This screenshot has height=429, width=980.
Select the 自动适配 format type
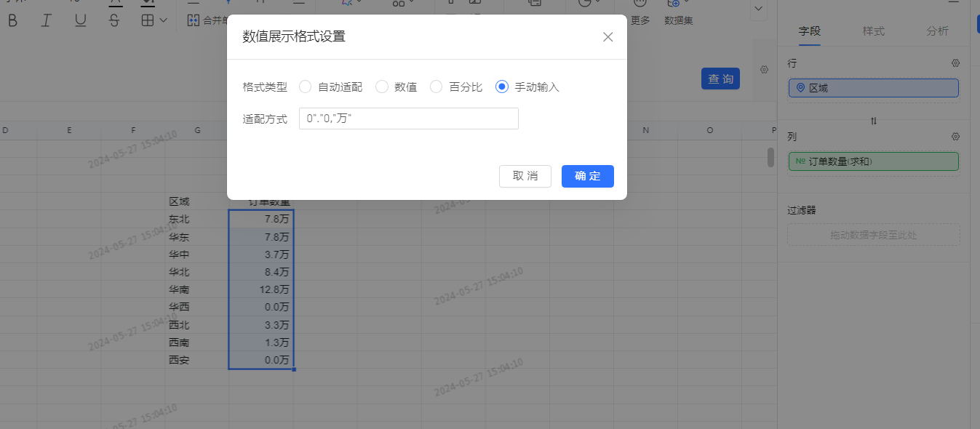point(306,87)
